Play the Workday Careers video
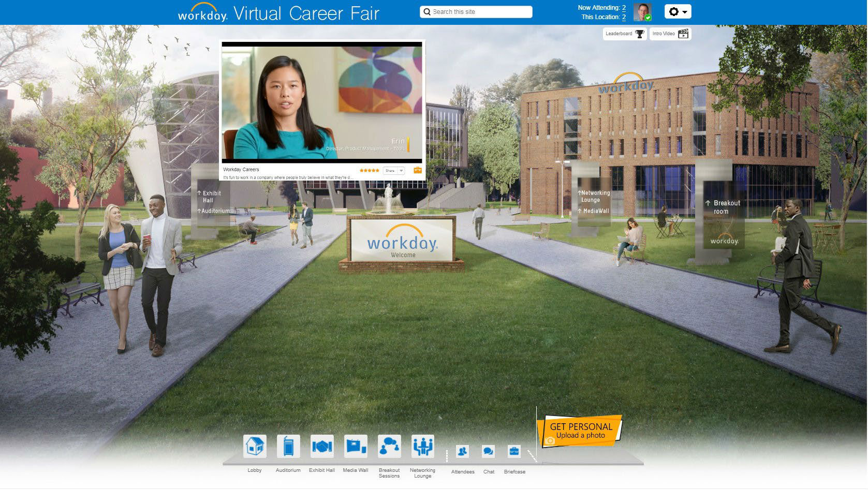 322,102
